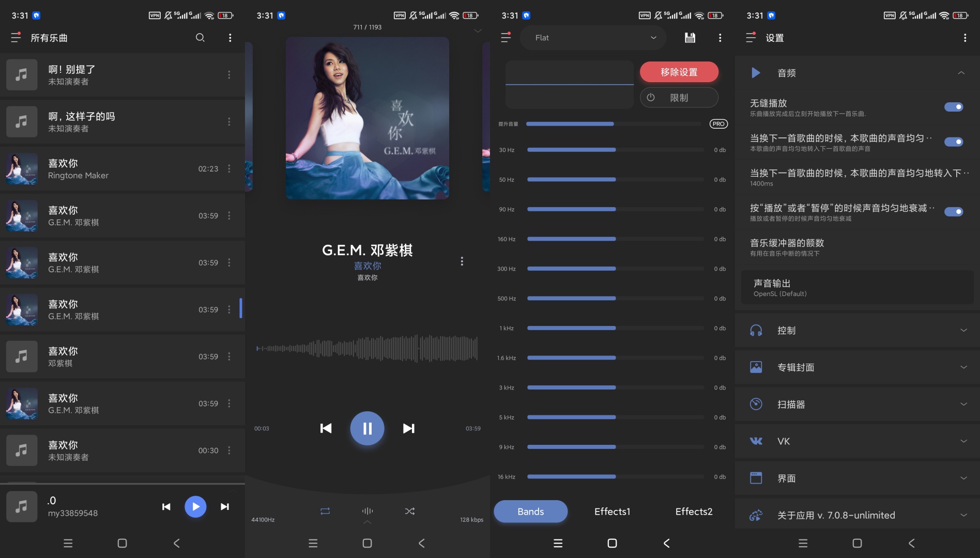980x558 pixels.
Task: Open options for 啊！别提了 track
Action: (229, 75)
